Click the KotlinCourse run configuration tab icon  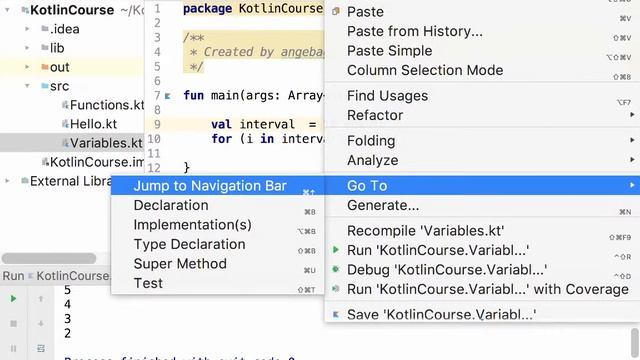[x=31, y=276]
